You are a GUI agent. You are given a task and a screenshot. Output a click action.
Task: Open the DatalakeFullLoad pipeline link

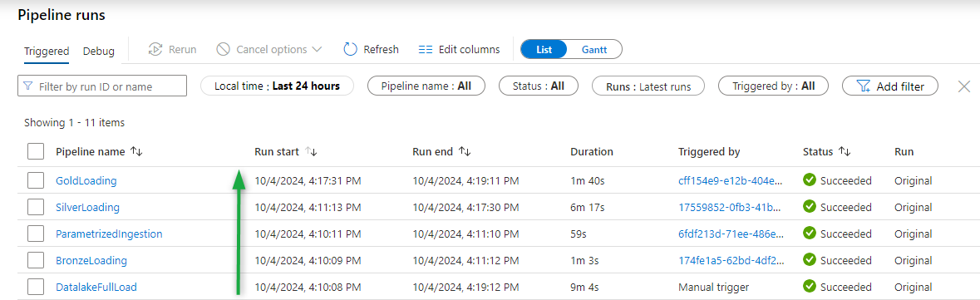[96, 288]
